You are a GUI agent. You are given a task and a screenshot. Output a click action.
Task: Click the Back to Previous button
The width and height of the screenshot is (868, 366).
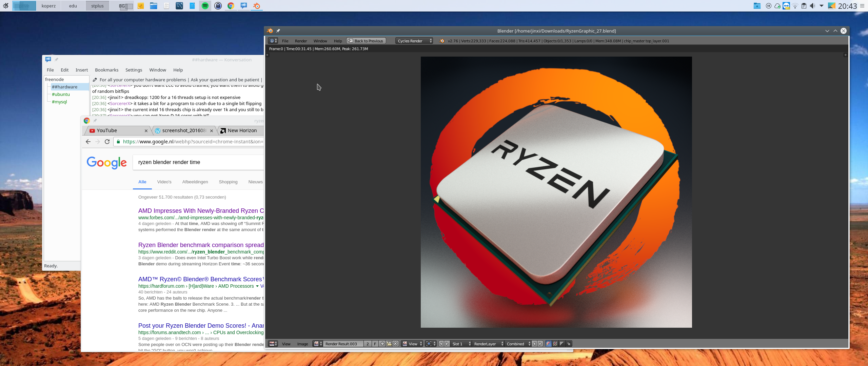pos(366,41)
